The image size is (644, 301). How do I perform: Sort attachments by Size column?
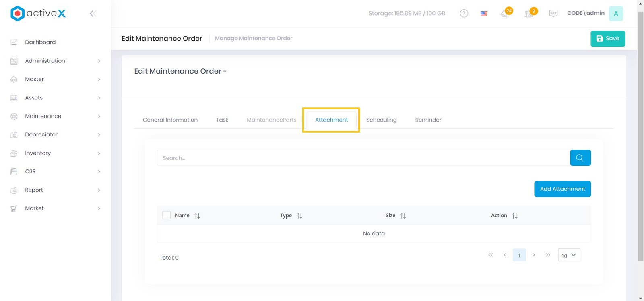click(403, 216)
